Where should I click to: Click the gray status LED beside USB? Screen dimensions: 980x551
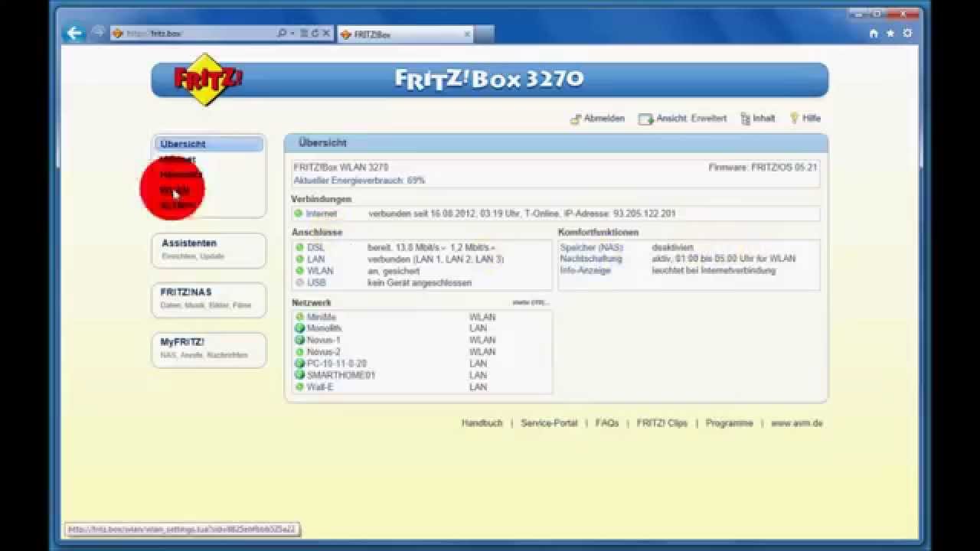coord(300,283)
